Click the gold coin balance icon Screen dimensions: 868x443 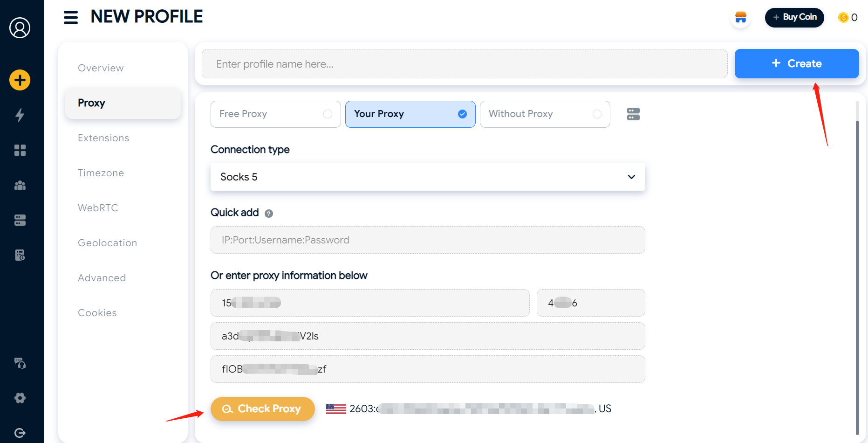[x=843, y=18]
